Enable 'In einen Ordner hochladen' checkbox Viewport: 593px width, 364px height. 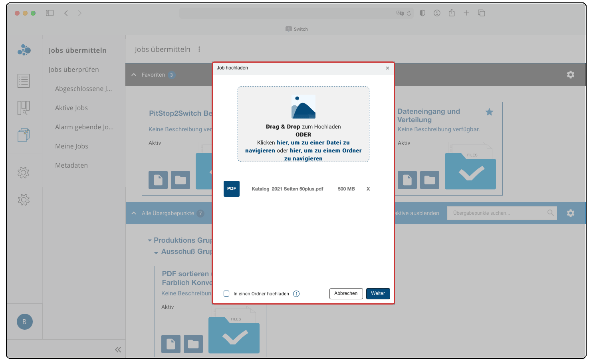pos(226,294)
